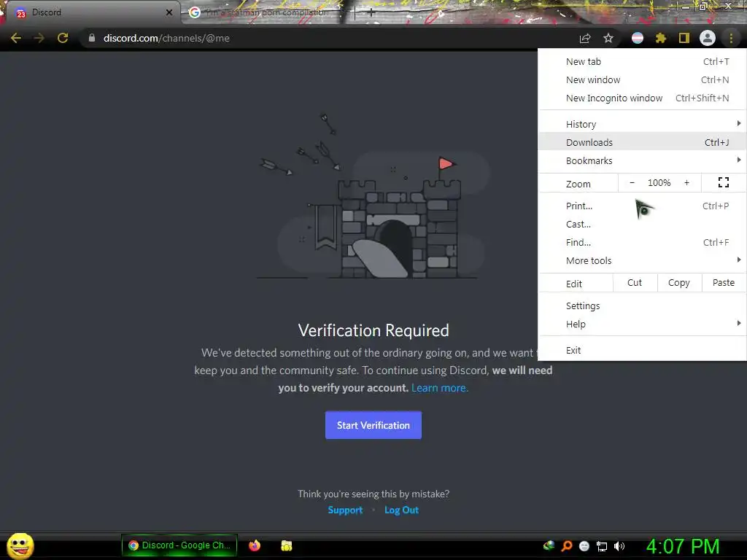
Task: Expand the Help submenu
Action: (x=642, y=324)
